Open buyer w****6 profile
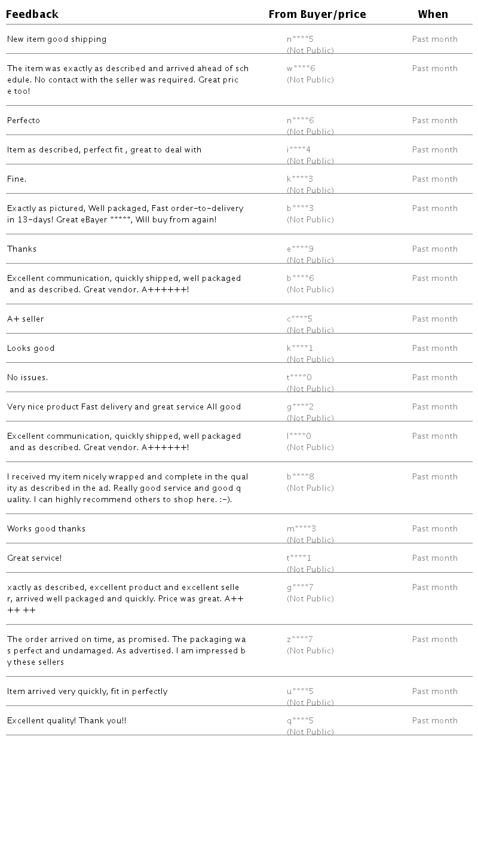The height and width of the screenshot is (868, 478). coord(301,69)
